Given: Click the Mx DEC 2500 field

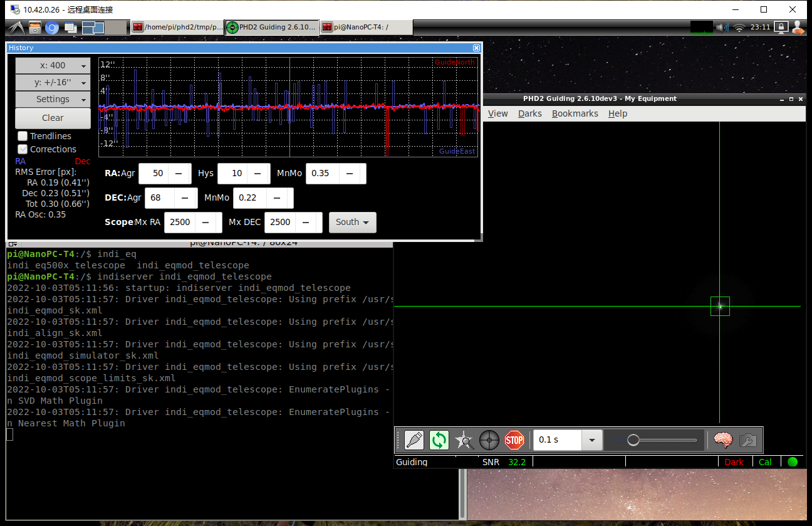Looking at the screenshot, I should click(x=280, y=222).
